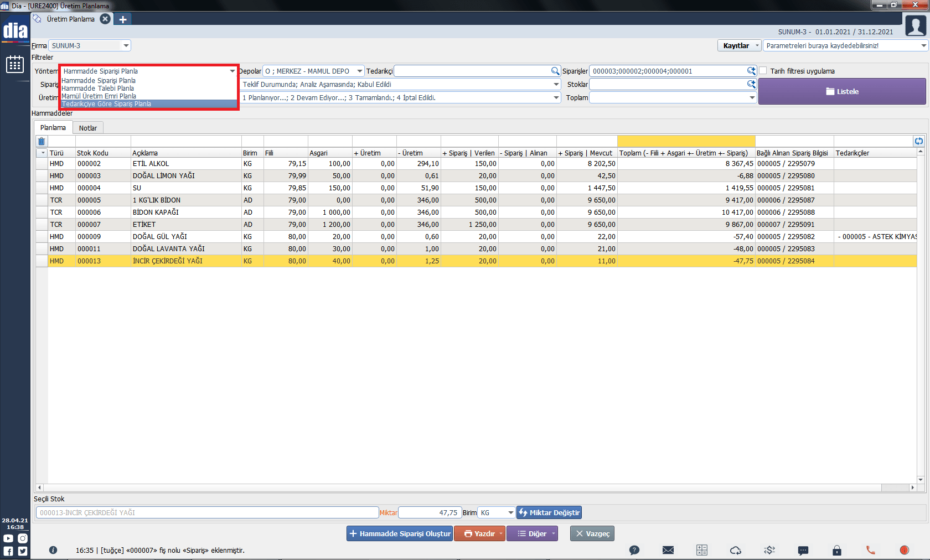
Task: Click the Stok Kodu column header
Action: tap(103, 153)
